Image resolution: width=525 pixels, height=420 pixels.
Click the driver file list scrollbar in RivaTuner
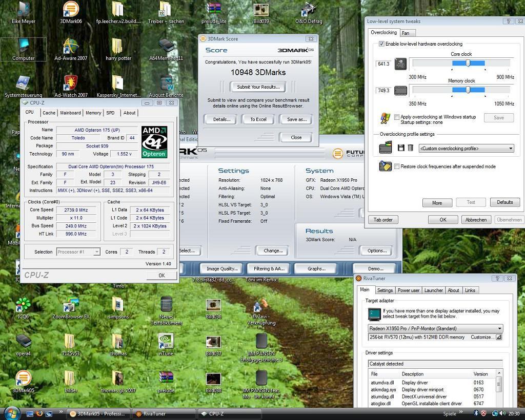point(499,388)
